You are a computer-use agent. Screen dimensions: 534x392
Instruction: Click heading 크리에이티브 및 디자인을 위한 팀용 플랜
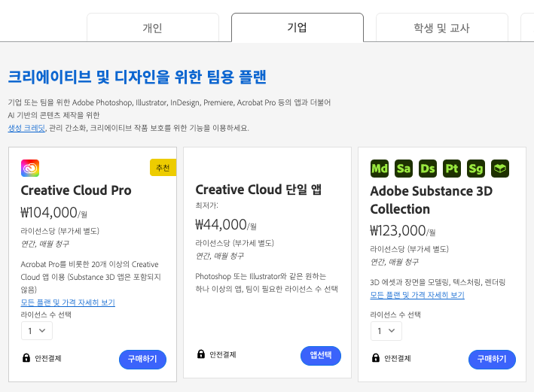pyautogui.click(x=137, y=77)
